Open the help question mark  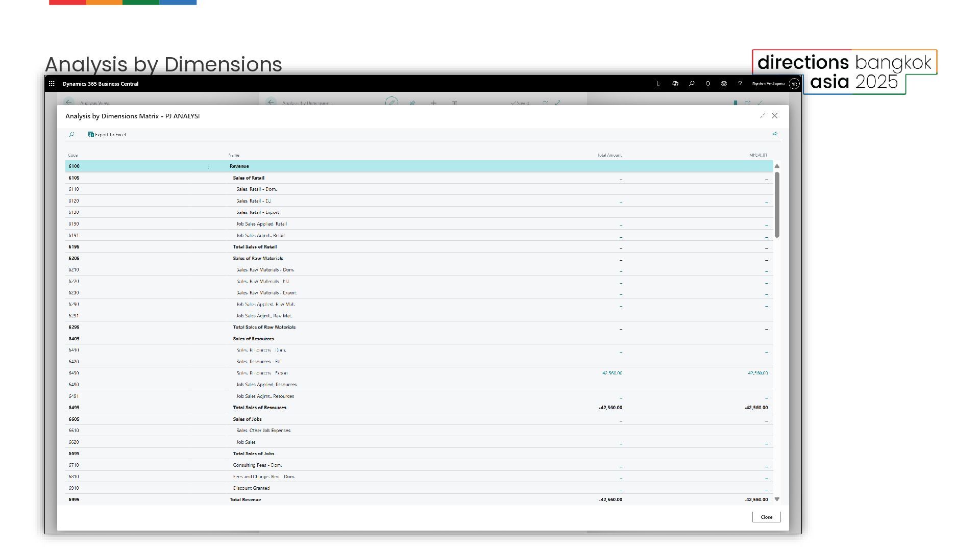(740, 84)
